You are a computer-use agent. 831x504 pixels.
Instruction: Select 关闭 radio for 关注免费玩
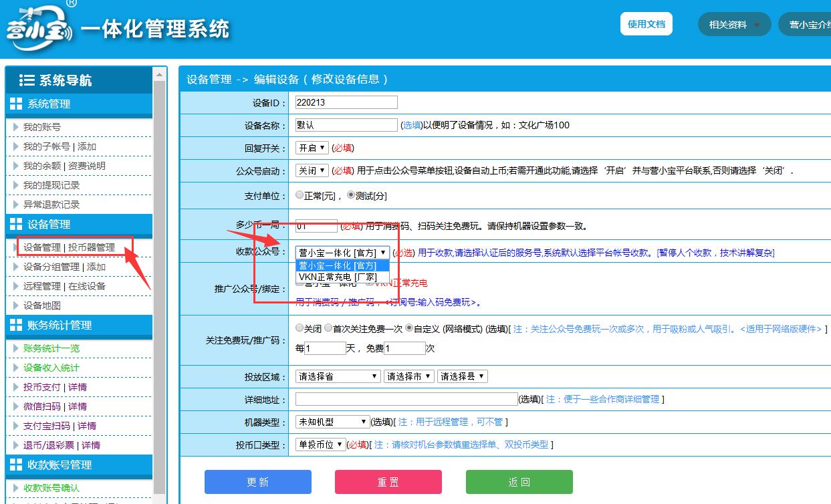click(x=300, y=328)
